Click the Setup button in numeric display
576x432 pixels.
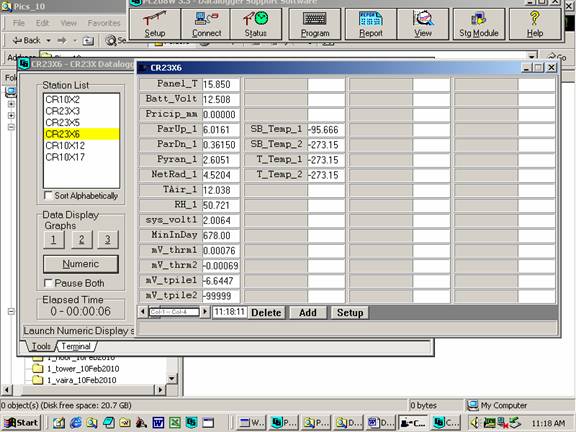click(x=350, y=313)
